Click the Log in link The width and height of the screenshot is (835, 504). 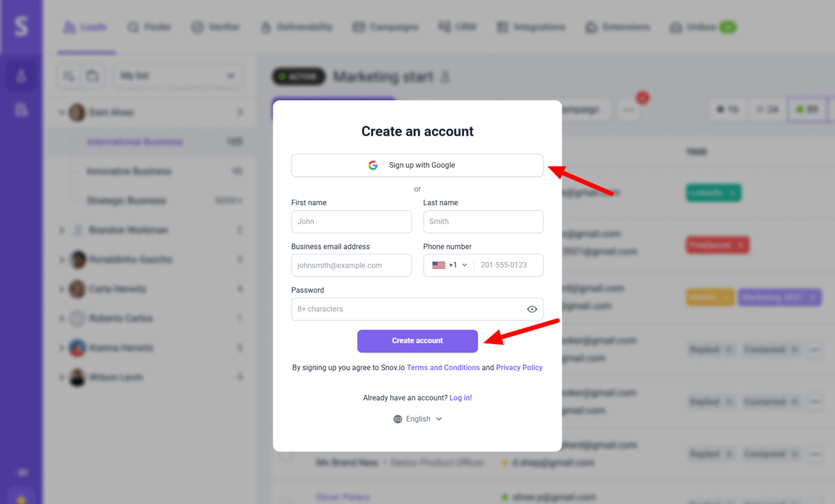[x=460, y=397]
